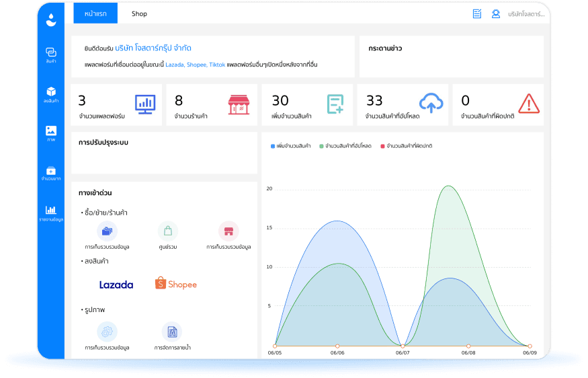Open the การจัดการลายน้ำ watermark icon
Image resolution: width=588 pixels, height=378 pixels.
(172, 332)
